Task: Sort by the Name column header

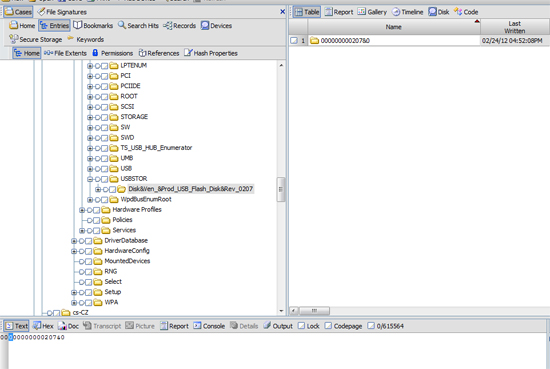Action: [x=394, y=27]
